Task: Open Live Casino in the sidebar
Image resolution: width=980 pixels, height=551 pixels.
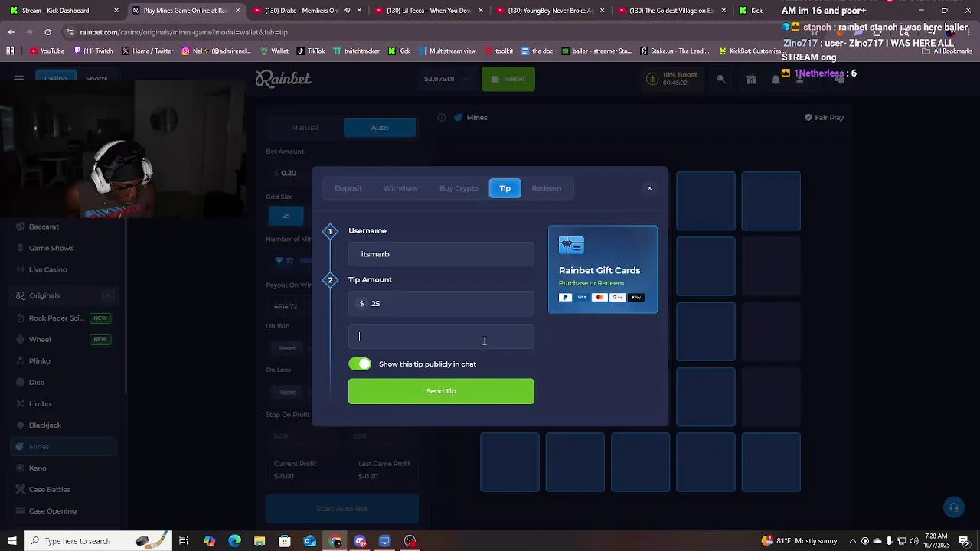Action: pos(47,269)
